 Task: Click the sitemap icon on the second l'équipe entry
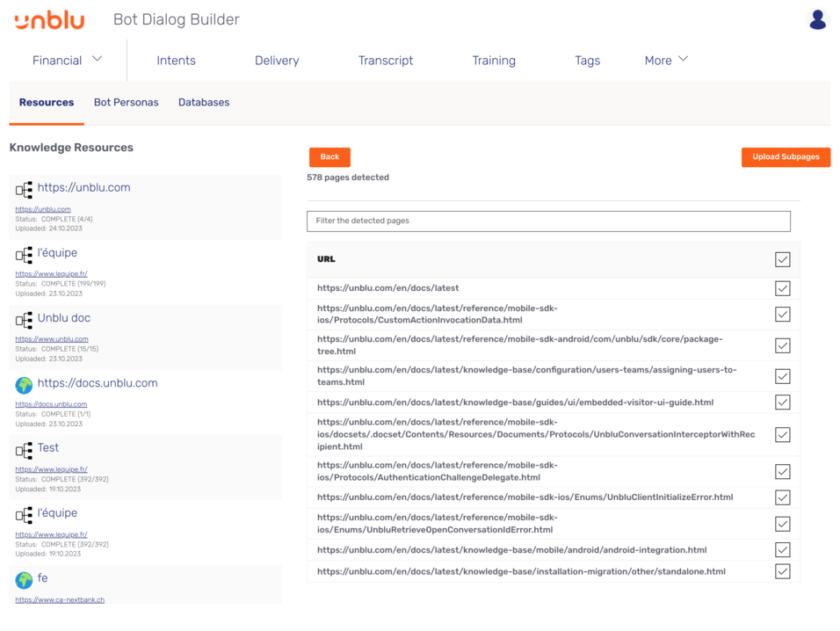tap(24, 513)
